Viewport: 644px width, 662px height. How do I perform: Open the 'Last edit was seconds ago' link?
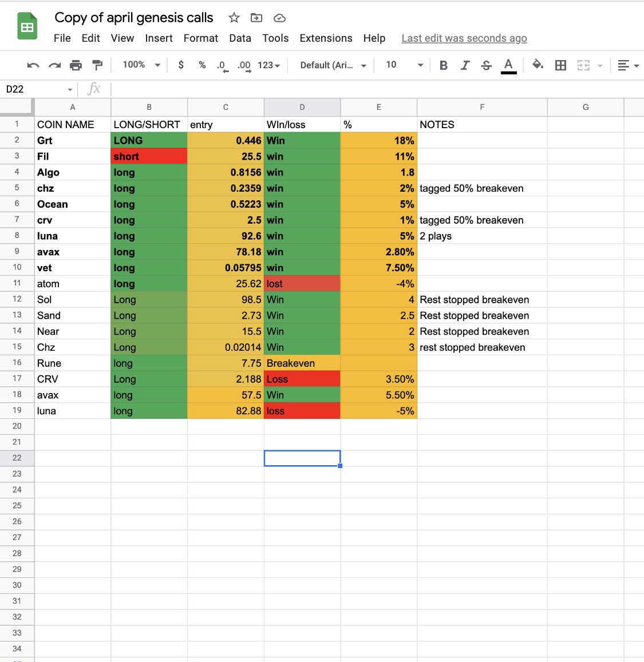[464, 38]
